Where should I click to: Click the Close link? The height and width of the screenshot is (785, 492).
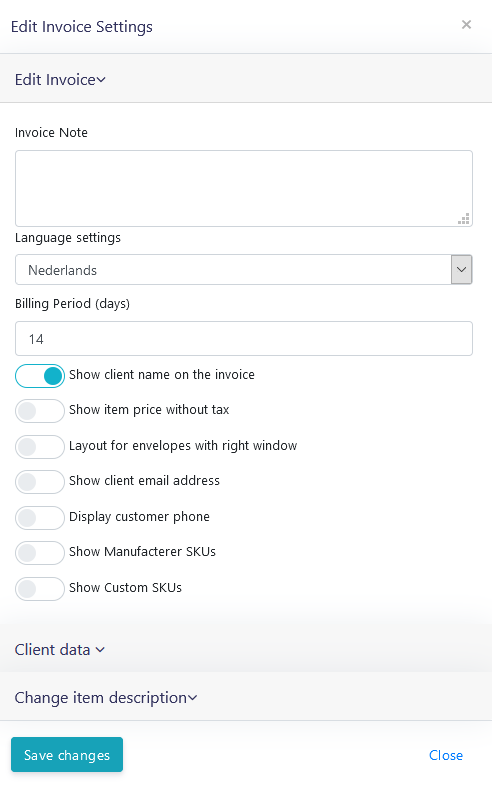click(x=446, y=755)
